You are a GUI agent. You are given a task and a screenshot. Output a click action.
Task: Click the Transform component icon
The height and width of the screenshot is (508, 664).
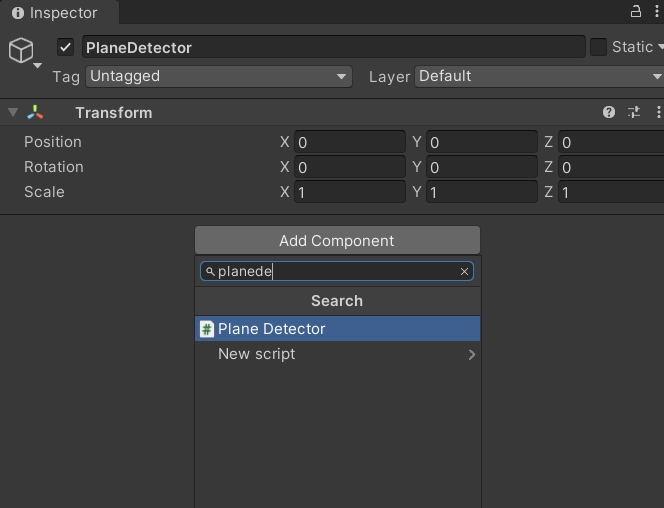pos(36,113)
